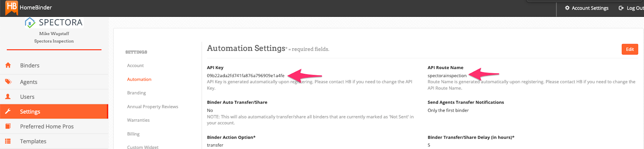
Task: Open the Custom Widget settings subsection
Action: [143, 147]
